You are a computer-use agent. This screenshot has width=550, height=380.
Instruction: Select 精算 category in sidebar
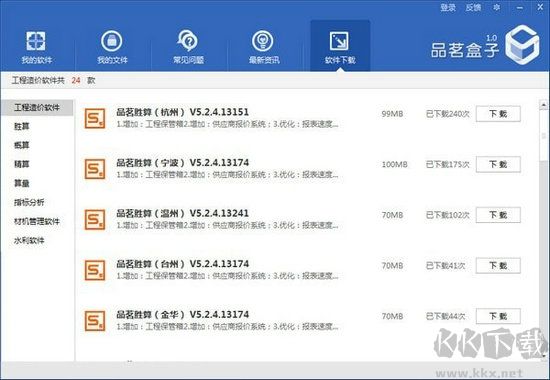pos(21,164)
